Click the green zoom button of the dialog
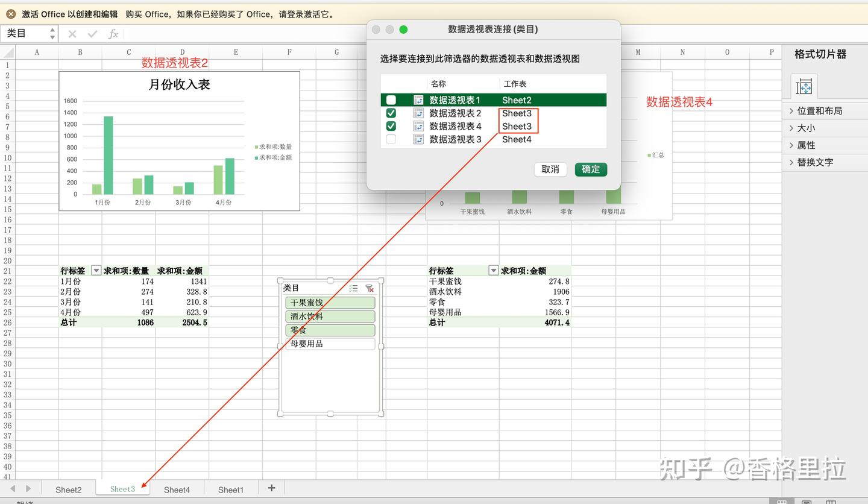Image resolution: width=868 pixels, height=504 pixels. click(x=404, y=30)
